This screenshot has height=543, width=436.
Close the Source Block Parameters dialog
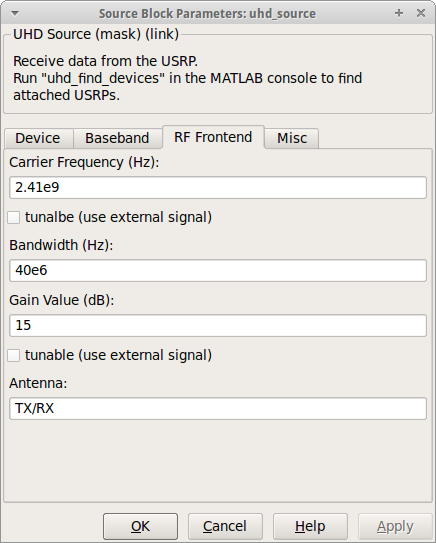pyautogui.click(x=421, y=13)
